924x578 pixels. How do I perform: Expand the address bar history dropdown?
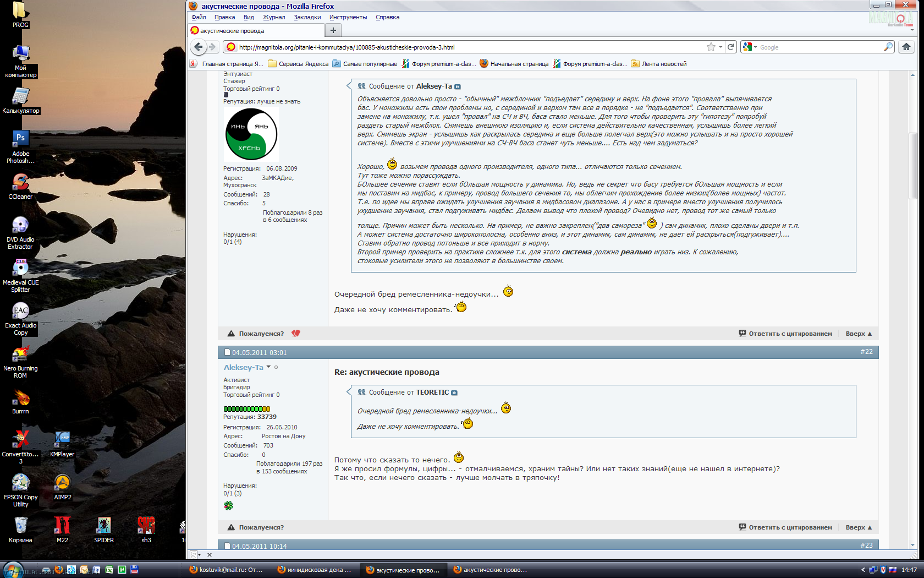[721, 47]
